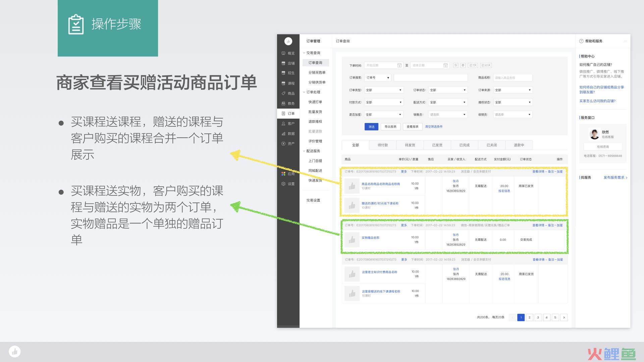Image resolution: width=644 pixels, height=362 pixels.
Task: Open 退款维权 in the submenu
Action: click(315, 122)
